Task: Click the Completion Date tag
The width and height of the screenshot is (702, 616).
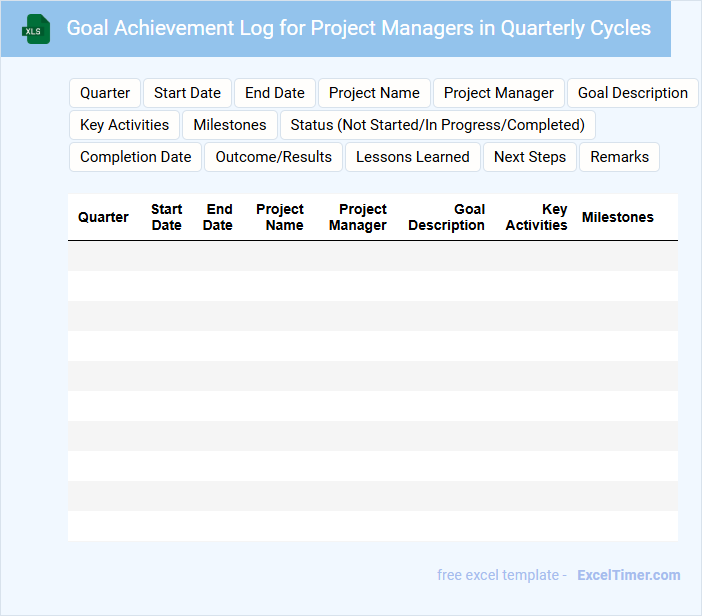Action: [x=135, y=157]
